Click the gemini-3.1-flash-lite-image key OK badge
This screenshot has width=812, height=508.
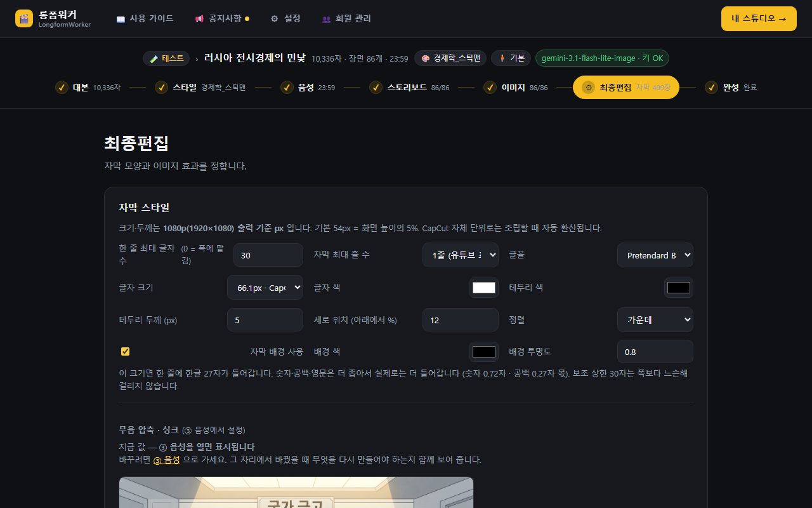pos(602,58)
